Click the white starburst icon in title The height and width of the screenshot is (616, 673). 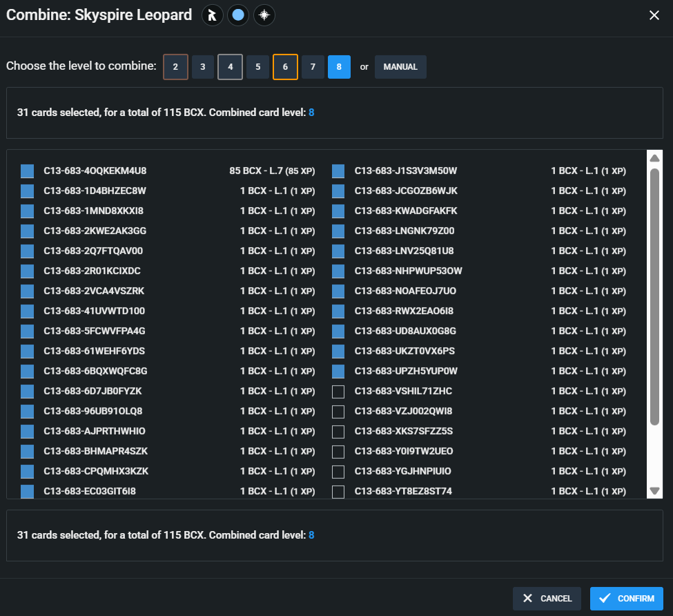[x=264, y=15]
